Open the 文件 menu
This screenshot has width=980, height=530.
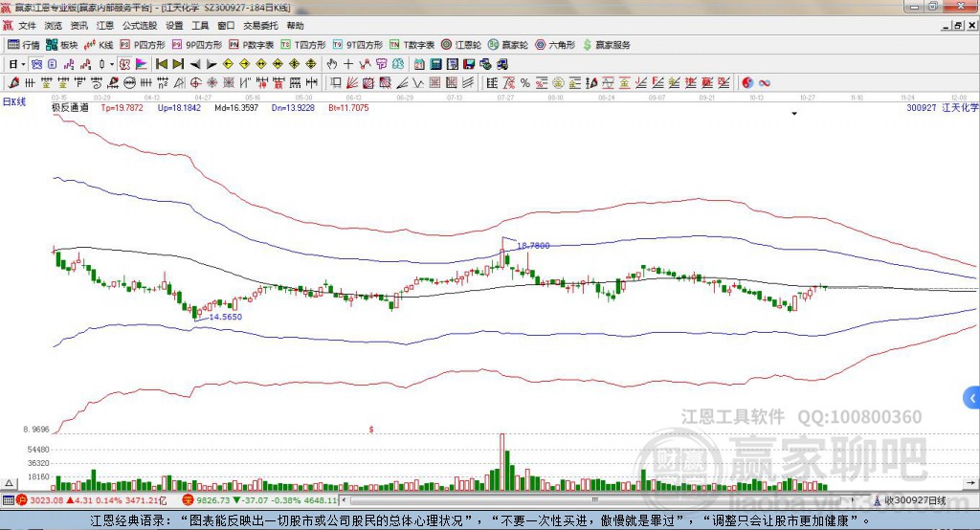pos(27,26)
